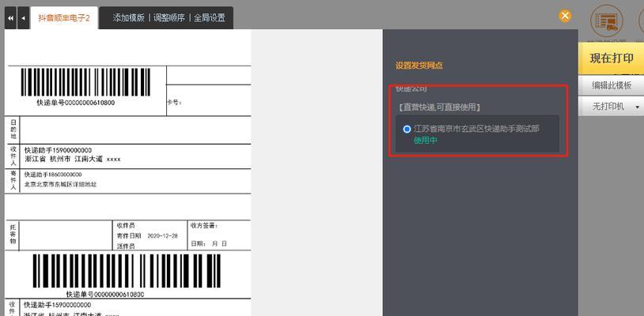
Task: Open 添加模版 menu item
Action: pos(128,18)
